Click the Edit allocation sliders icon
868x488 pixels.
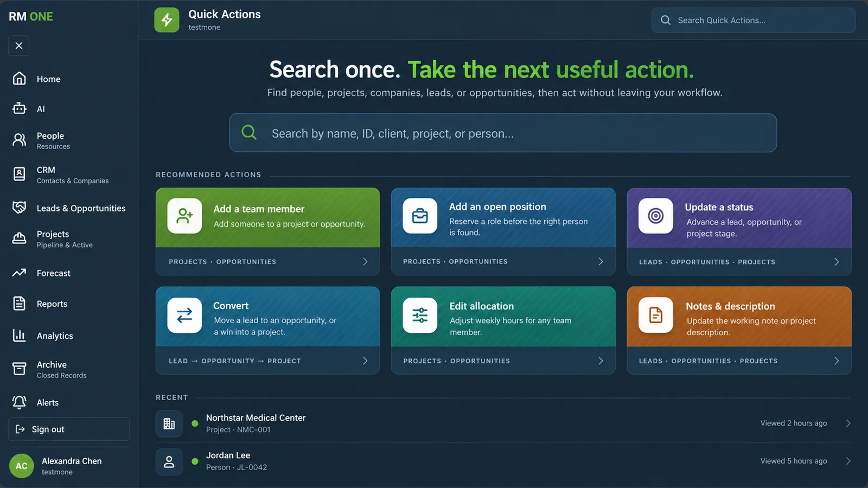coord(420,315)
